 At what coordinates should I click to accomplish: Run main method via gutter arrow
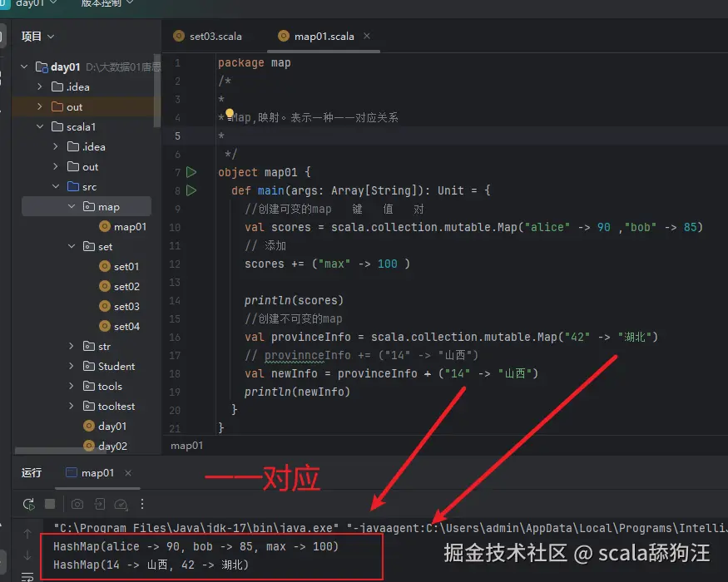click(191, 190)
